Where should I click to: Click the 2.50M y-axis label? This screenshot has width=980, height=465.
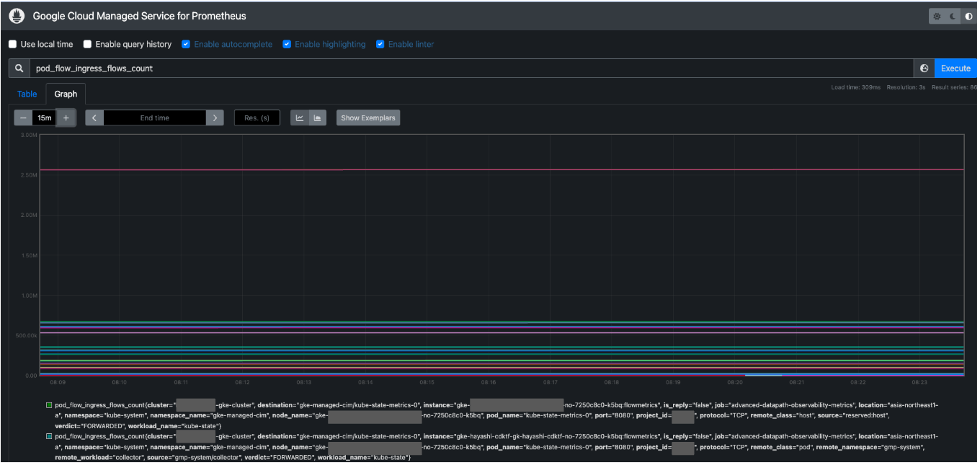(28, 175)
